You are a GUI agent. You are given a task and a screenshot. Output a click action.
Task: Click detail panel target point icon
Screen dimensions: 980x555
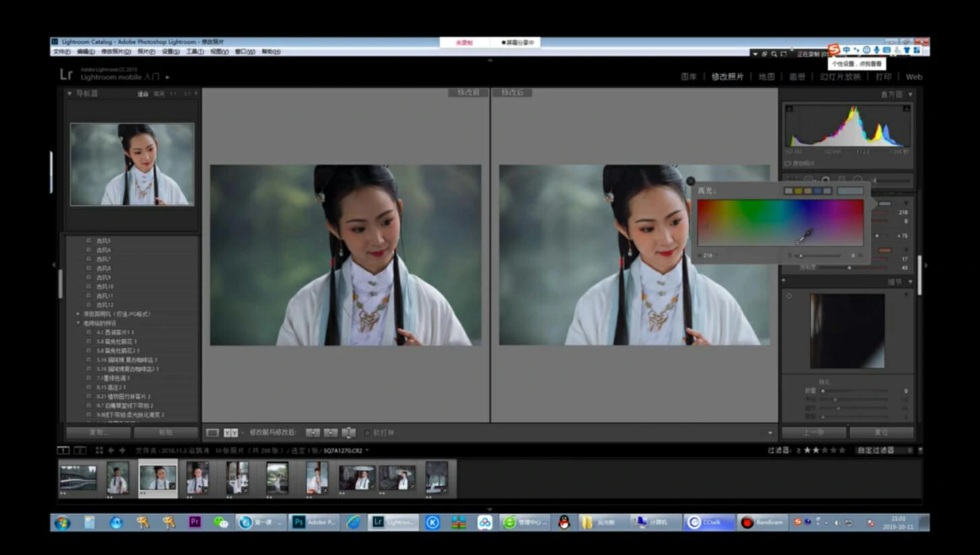(x=789, y=295)
